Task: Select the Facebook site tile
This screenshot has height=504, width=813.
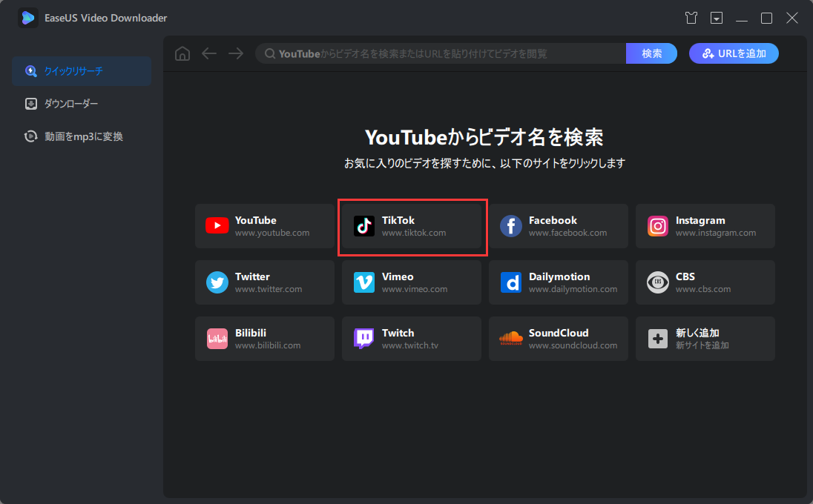Action: point(559,226)
